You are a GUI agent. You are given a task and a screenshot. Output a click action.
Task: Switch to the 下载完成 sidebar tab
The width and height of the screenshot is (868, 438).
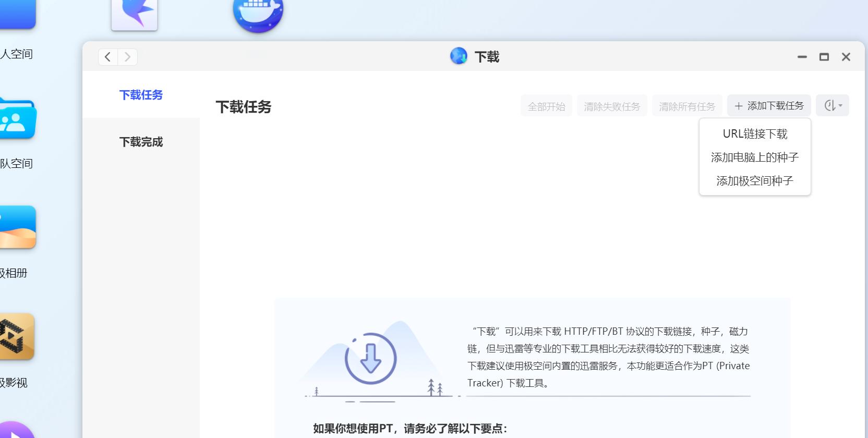pos(141,142)
